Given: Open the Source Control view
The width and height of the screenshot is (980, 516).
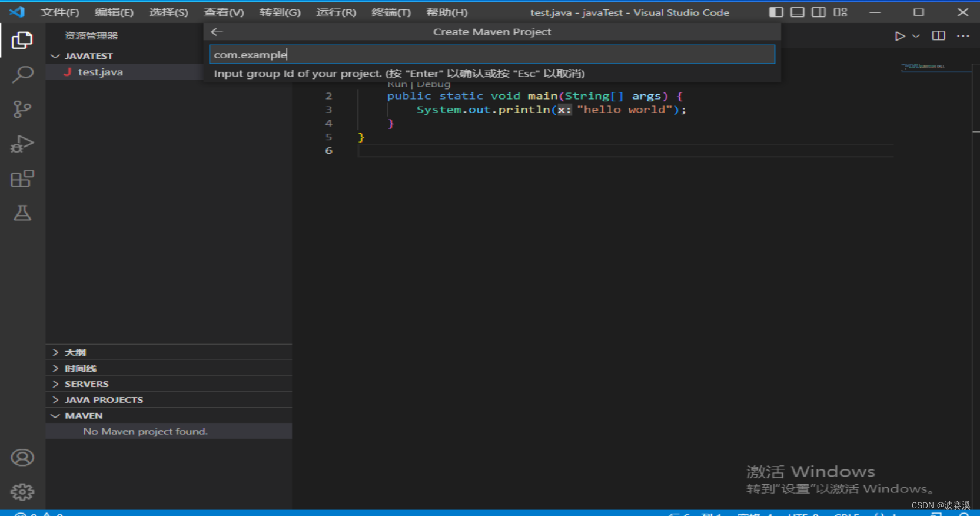Looking at the screenshot, I should (22, 109).
